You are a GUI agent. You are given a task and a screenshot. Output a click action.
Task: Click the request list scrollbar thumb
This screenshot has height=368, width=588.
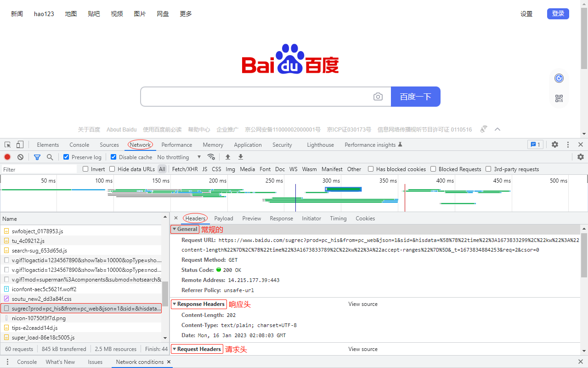pos(165,294)
